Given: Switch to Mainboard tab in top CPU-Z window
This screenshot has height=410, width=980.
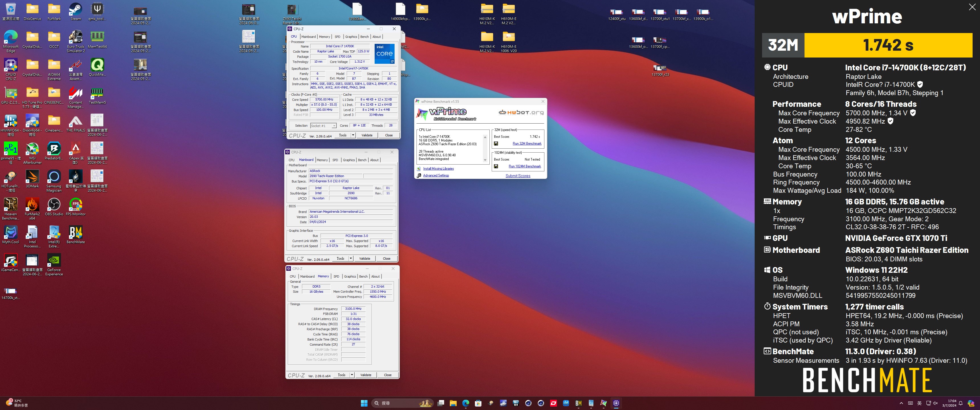Looking at the screenshot, I should point(309,37).
